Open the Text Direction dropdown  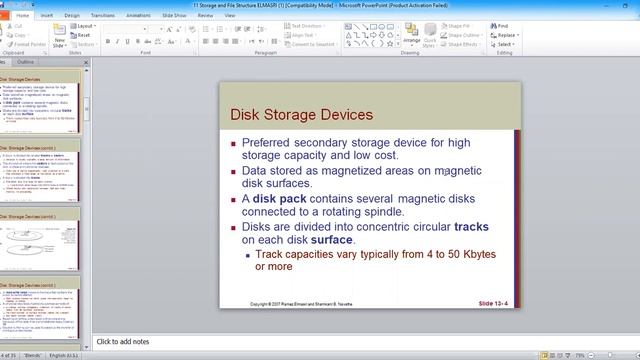304,26
